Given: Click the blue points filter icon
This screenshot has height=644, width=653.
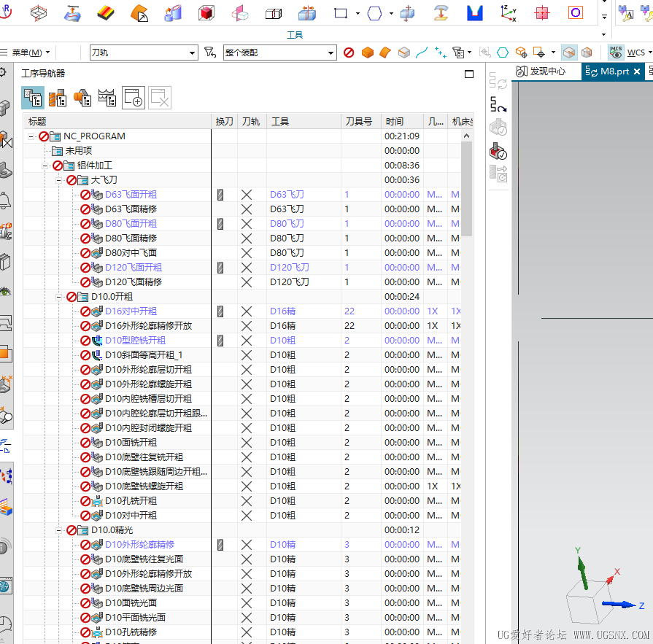Looking at the screenshot, I should click(x=440, y=53).
